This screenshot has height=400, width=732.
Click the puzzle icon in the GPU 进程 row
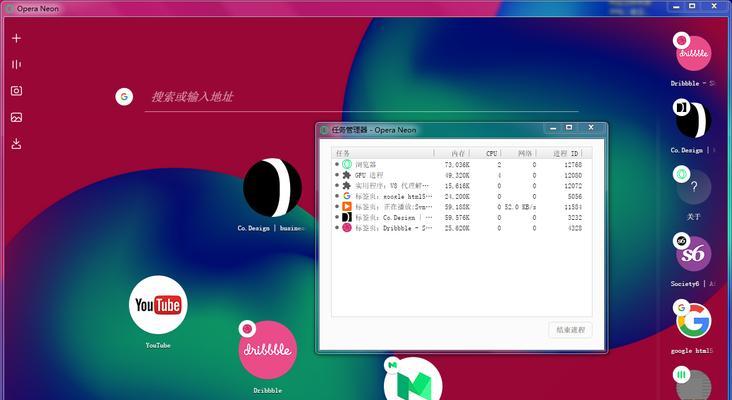[x=346, y=175]
